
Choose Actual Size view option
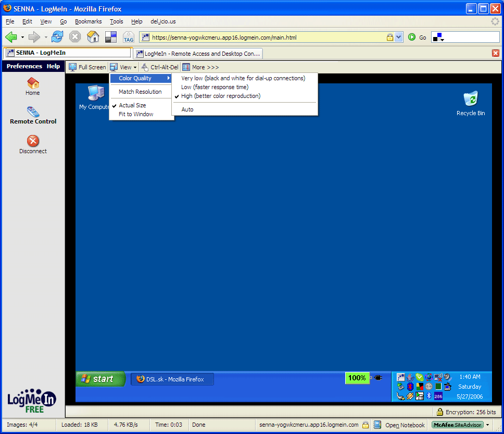point(142,105)
